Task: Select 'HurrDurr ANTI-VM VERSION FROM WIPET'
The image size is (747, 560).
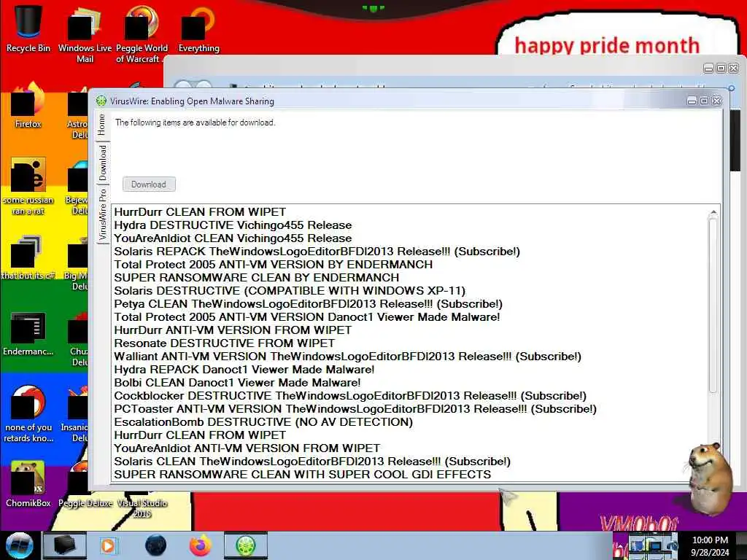Action: coord(233,330)
